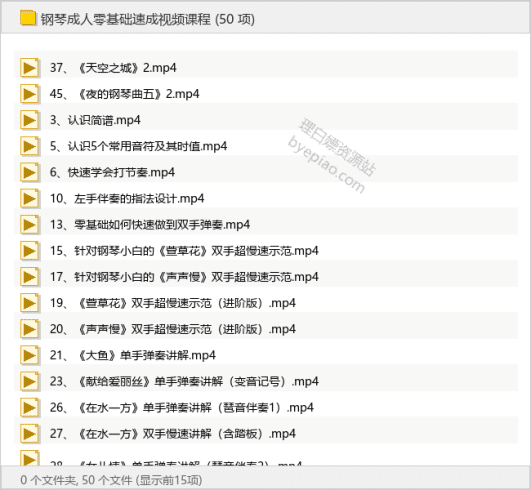Click the video icon for 19、《萱草花》进阶版
The height and width of the screenshot is (490, 531).
click(29, 303)
